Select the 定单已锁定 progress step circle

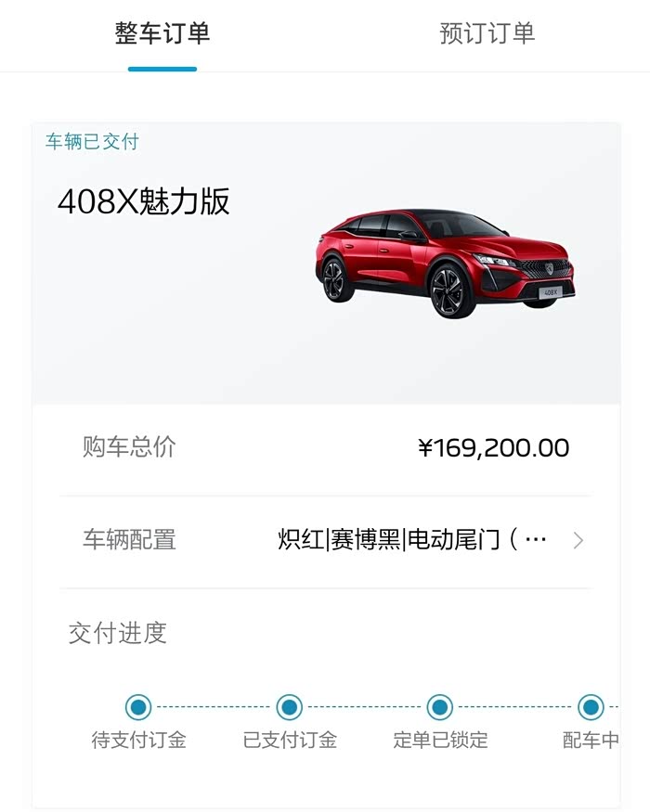[439, 707]
